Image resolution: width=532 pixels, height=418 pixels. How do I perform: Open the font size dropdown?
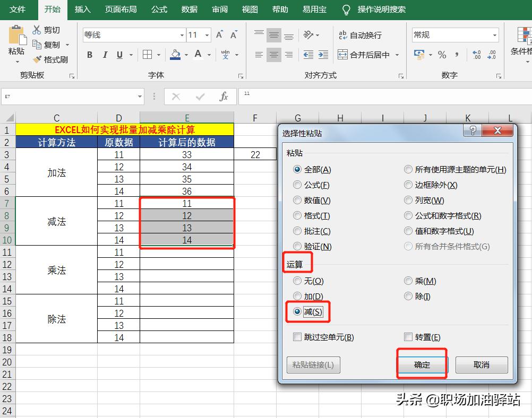tap(207, 35)
